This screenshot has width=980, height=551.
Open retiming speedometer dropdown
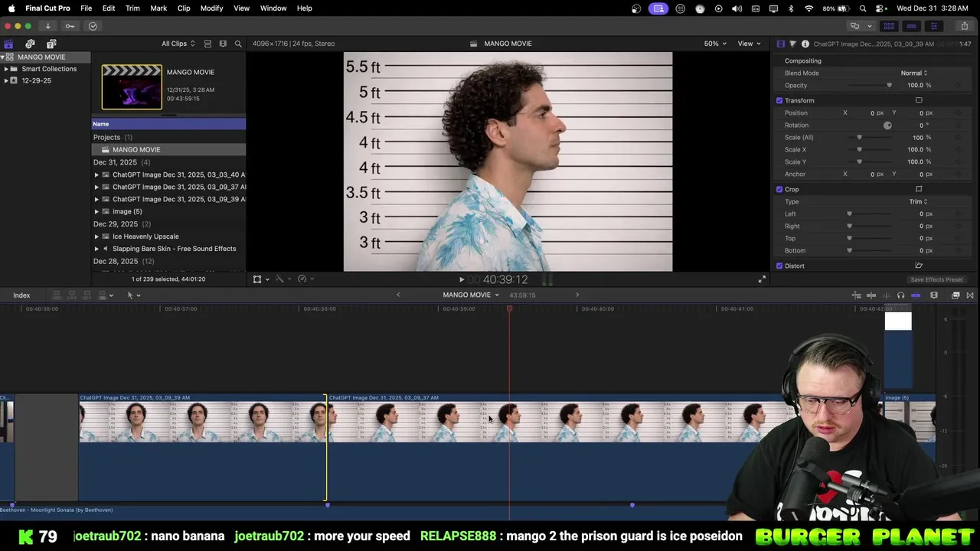pos(305,279)
